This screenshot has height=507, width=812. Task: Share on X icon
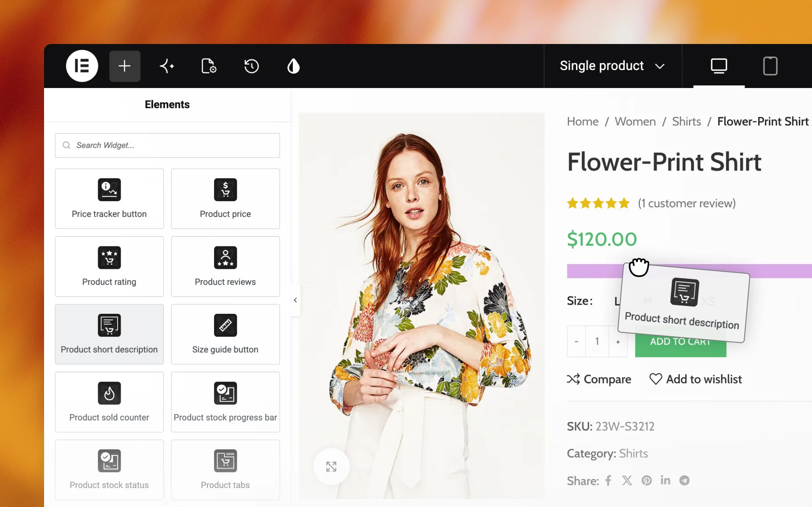pyautogui.click(x=627, y=481)
